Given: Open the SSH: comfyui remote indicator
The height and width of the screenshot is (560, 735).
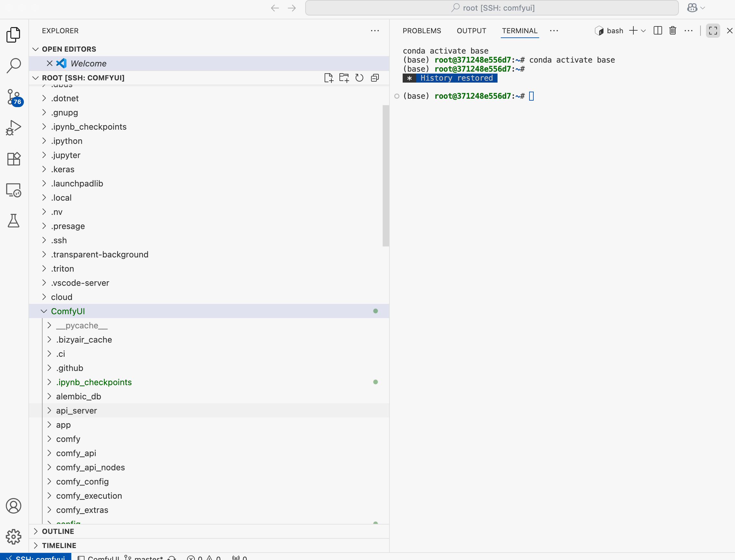Looking at the screenshot, I should tap(36, 557).
